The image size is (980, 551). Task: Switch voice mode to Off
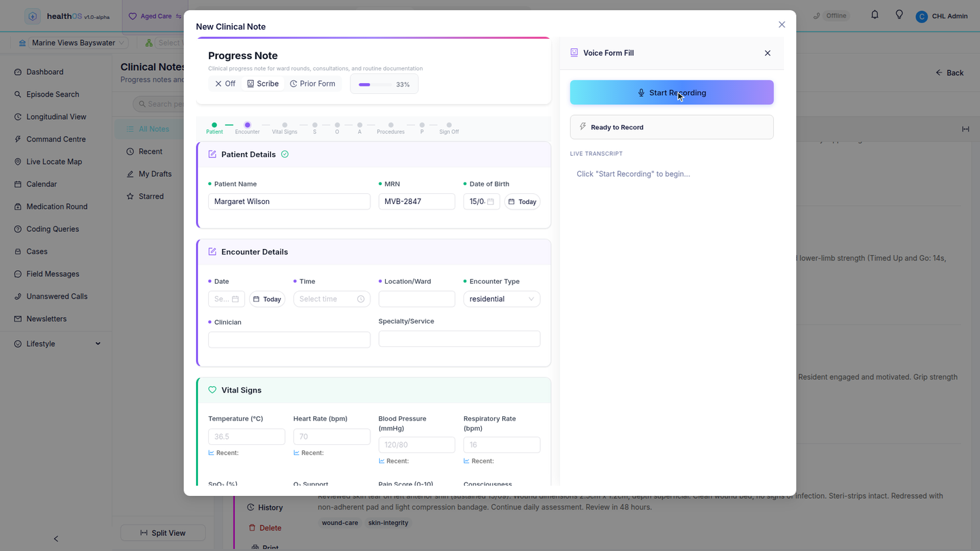tap(225, 84)
